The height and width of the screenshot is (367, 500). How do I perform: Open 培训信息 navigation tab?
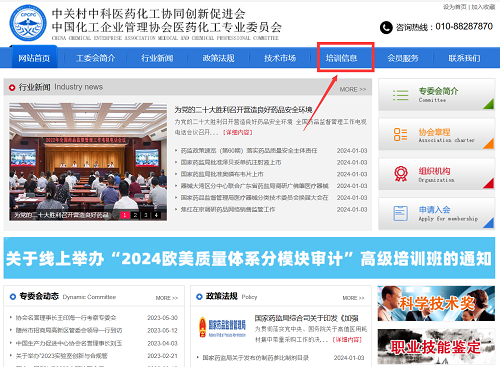tap(341, 58)
